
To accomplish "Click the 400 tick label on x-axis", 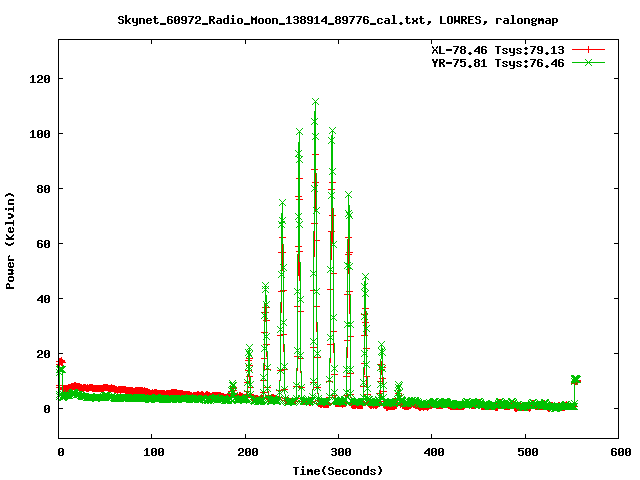I will [x=432, y=453].
